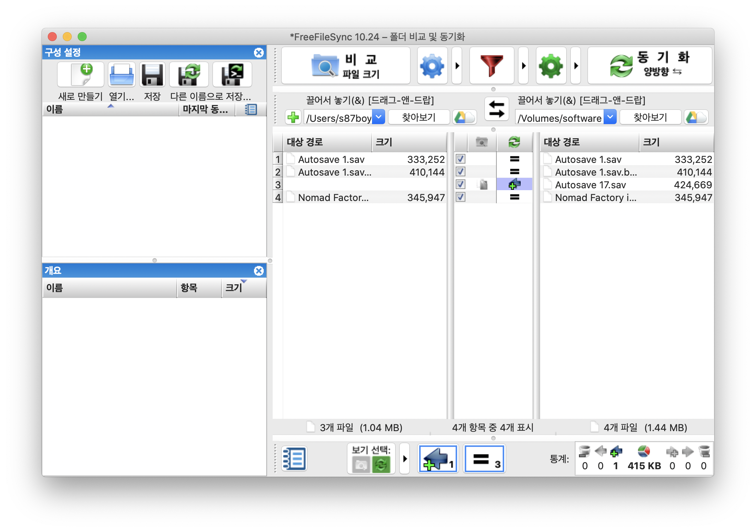Screen dimensions: 756x532
Task: Click left side 찾아보기 browse button
Action: pyautogui.click(x=419, y=117)
